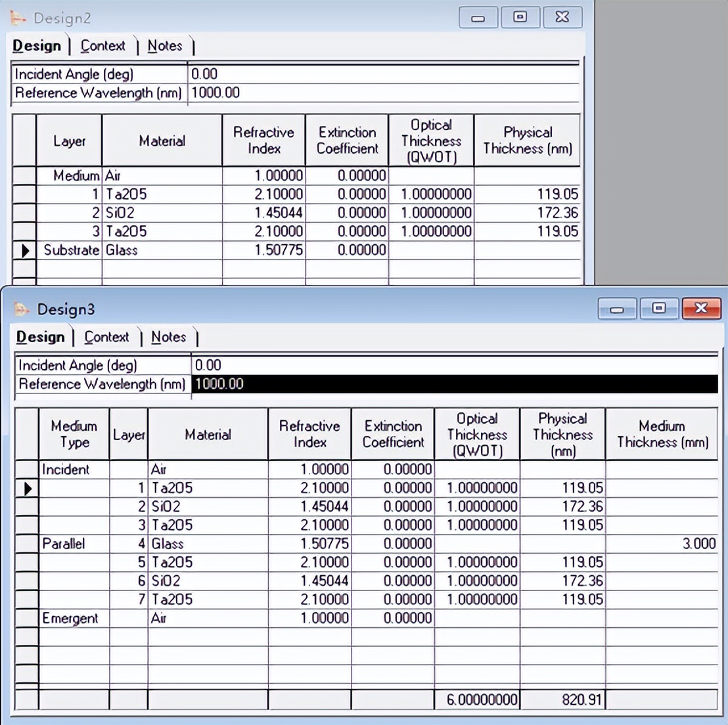The height and width of the screenshot is (725, 728).
Task: Open the Design2 system menu icon
Action: pyautogui.click(x=18, y=18)
